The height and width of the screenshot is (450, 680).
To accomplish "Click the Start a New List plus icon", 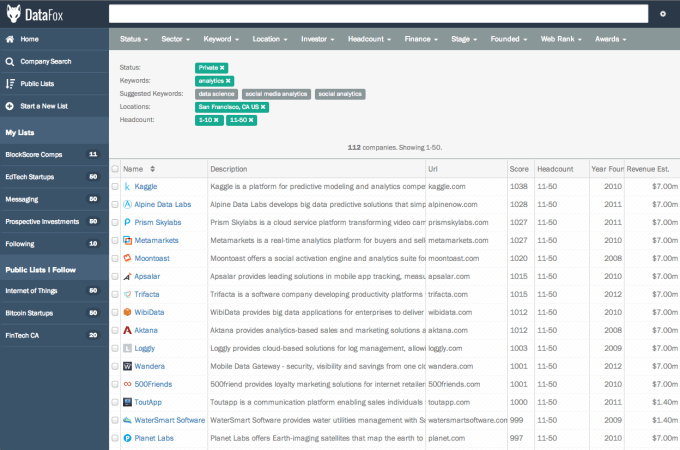I will click(10, 106).
